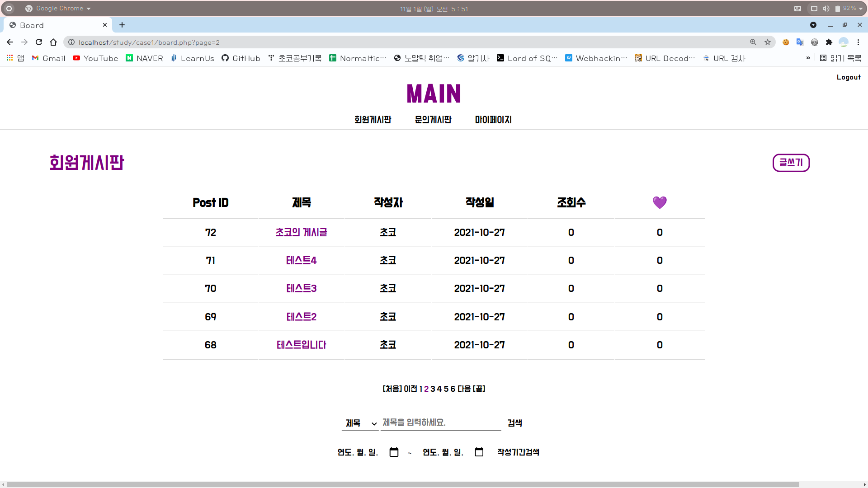
Task: Click the horizontal scrollbar at the bottom
Action: tap(402, 484)
